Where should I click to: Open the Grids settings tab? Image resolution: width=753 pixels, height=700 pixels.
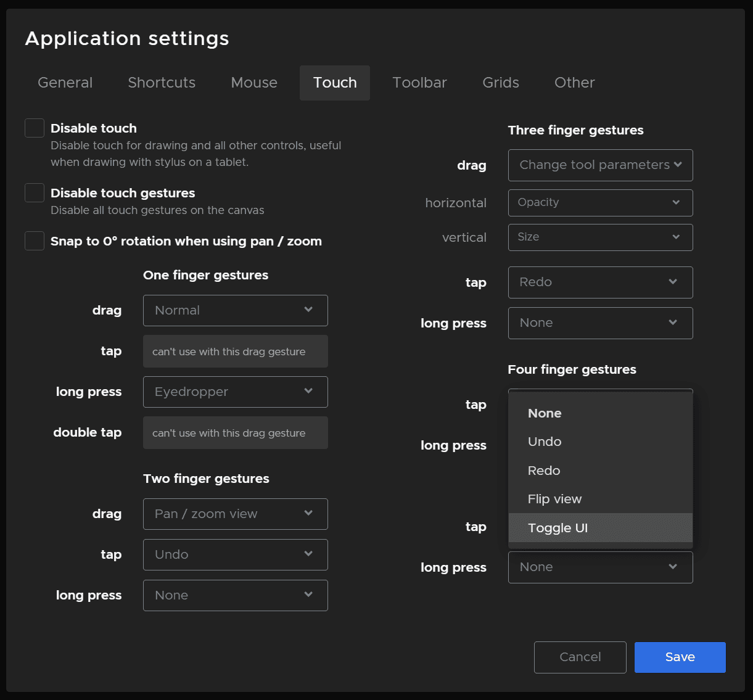pyautogui.click(x=500, y=83)
